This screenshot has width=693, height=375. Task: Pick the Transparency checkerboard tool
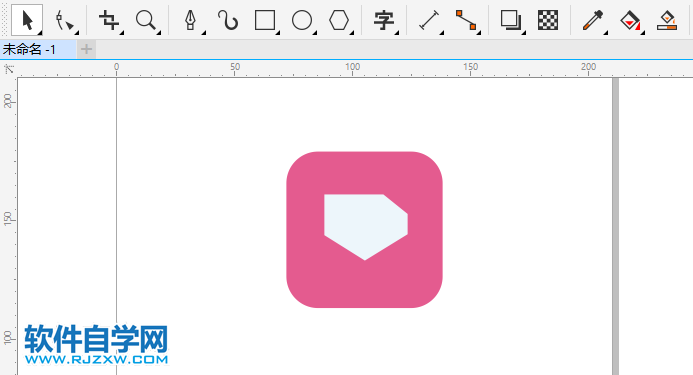(548, 20)
